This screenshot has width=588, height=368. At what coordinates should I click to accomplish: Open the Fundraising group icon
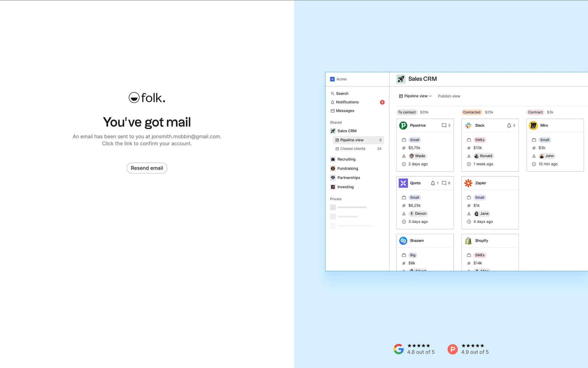click(333, 168)
